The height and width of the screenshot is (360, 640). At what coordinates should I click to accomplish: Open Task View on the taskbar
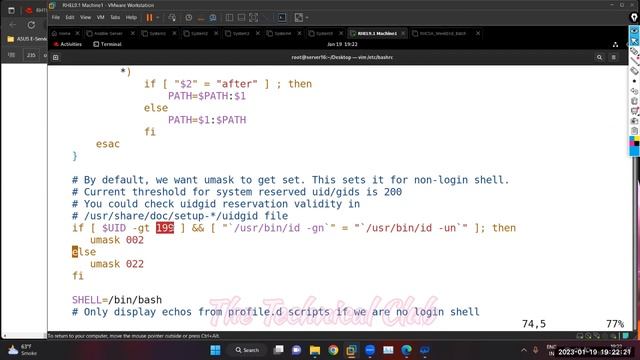(x=278, y=350)
